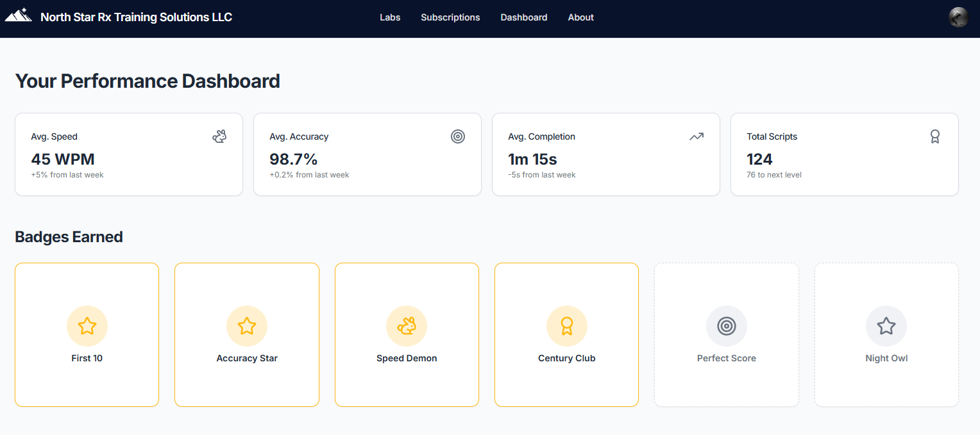The width and height of the screenshot is (980, 435).
Task: Open the About page link
Action: tap(581, 17)
